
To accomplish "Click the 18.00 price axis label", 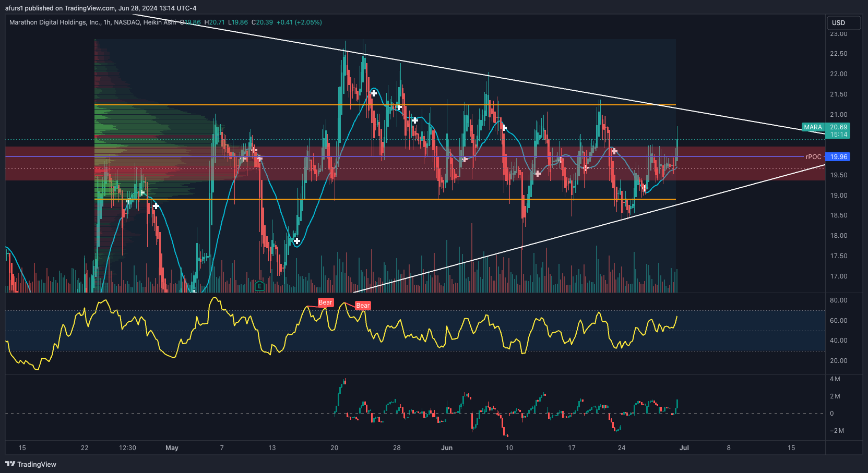I will 839,236.
